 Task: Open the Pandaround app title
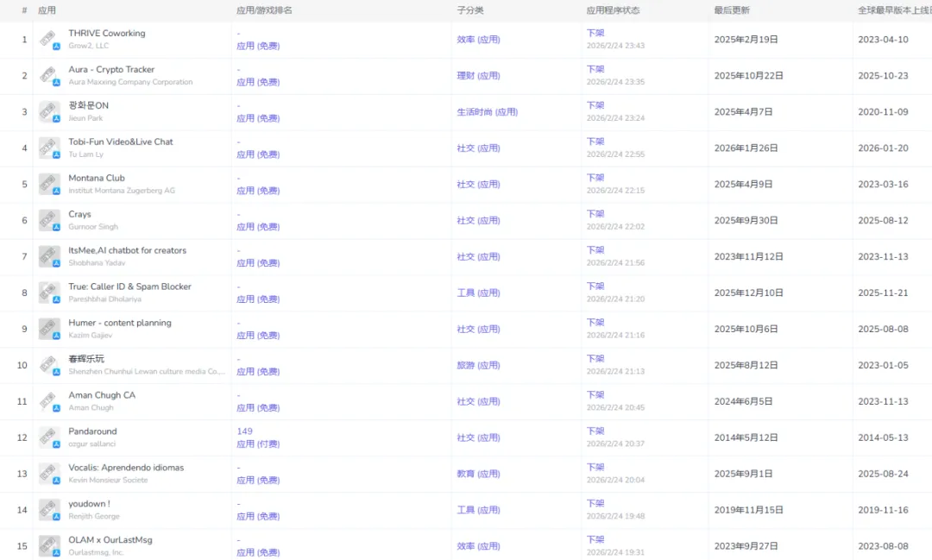(x=92, y=431)
